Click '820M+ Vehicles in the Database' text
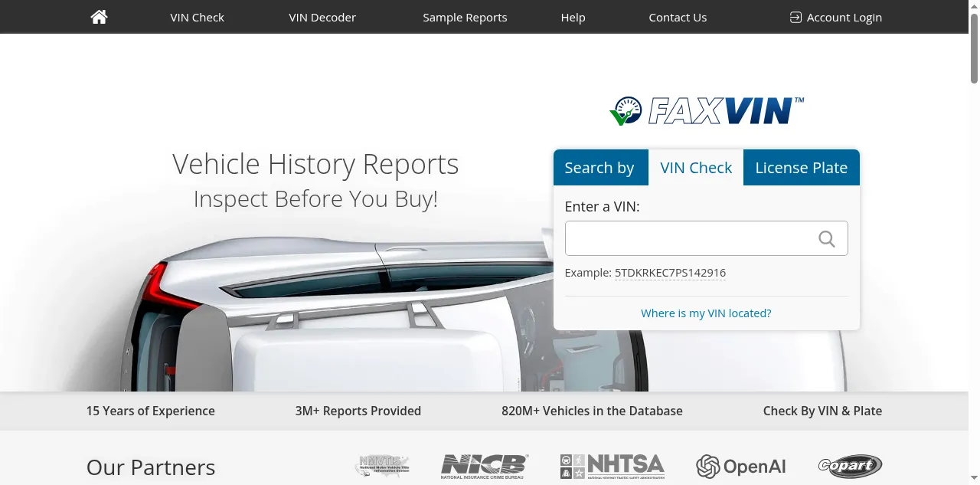This screenshot has height=485, width=980. click(592, 411)
